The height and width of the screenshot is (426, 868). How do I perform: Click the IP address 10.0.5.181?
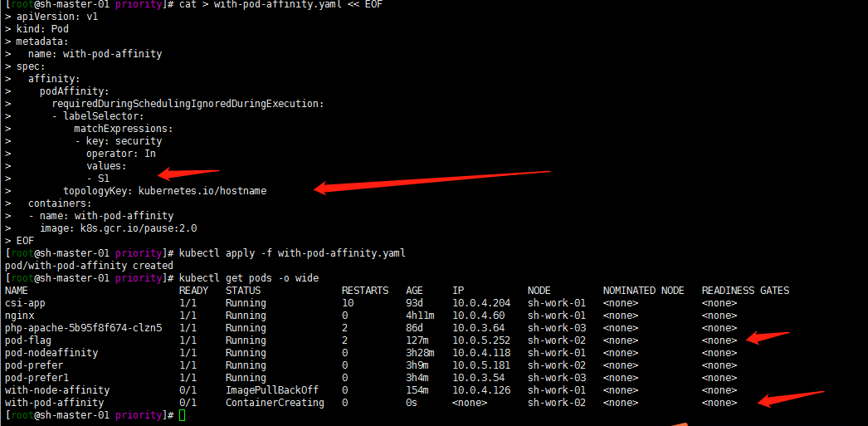[x=481, y=365]
